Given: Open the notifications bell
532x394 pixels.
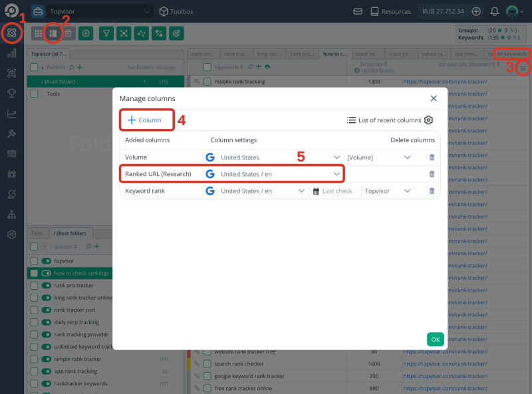Looking at the screenshot, I should pyautogui.click(x=494, y=11).
